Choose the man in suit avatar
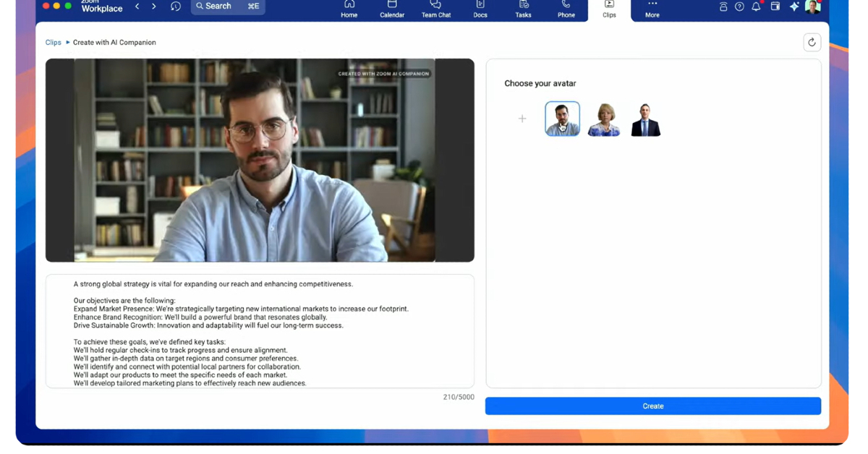868x454 pixels. pos(645,119)
